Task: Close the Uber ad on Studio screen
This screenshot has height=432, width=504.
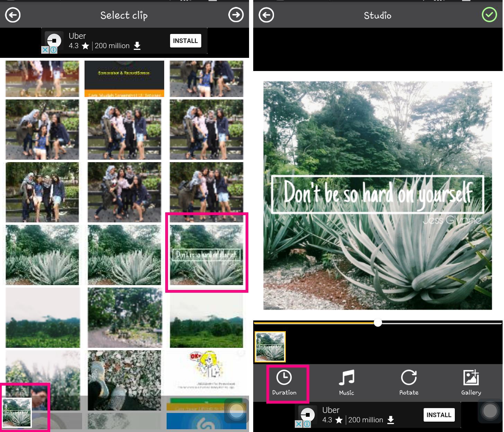Action: coord(299,424)
